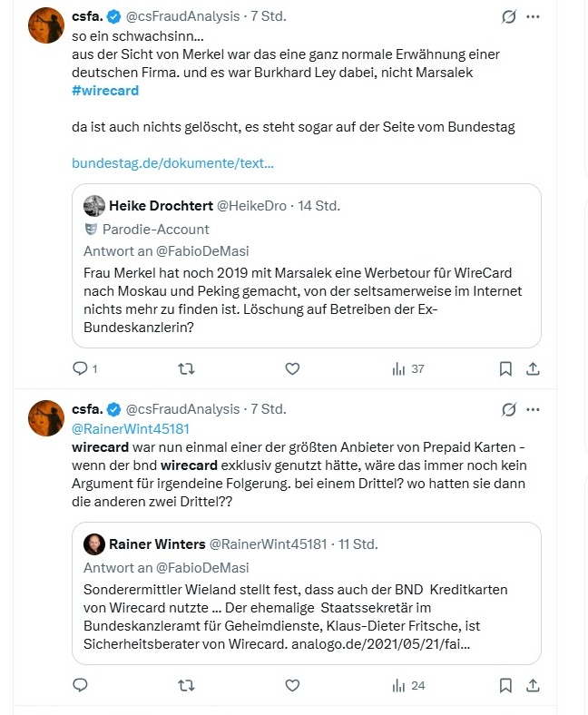Share the first csfa. tweet
588x715 pixels.
coord(534,368)
